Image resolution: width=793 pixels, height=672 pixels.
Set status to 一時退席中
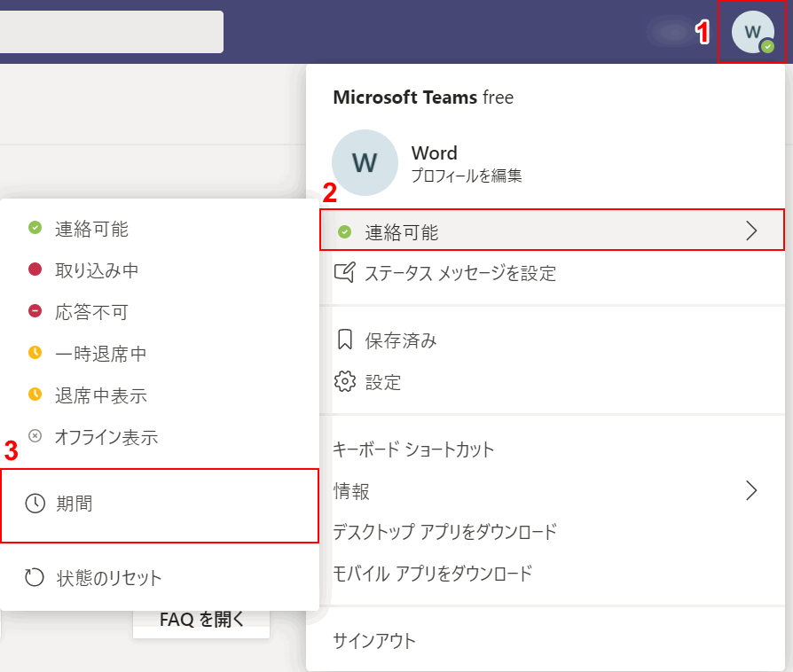100,354
